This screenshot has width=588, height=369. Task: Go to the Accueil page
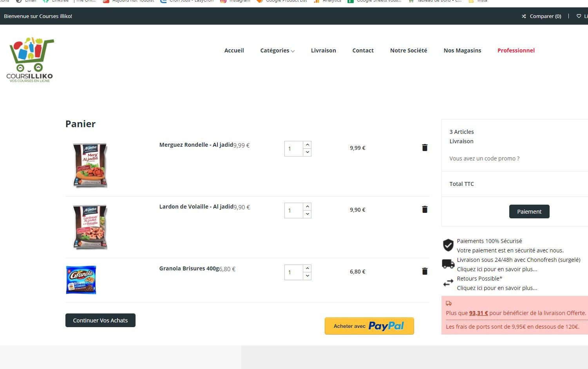tap(234, 50)
